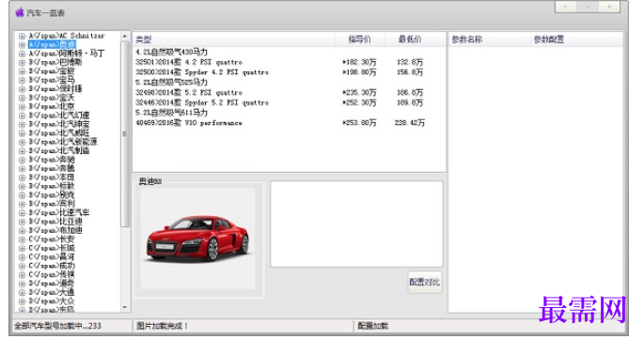Click the 全部汽车型号加载中 status text
The image size is (644, 339).
[x=58, y=326]
